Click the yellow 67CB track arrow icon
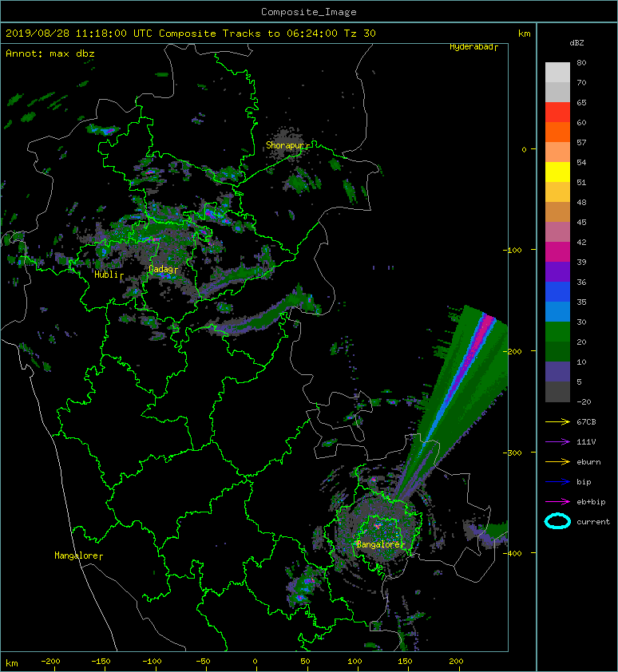This screenshot has width=618, height=672. [557, 421]
